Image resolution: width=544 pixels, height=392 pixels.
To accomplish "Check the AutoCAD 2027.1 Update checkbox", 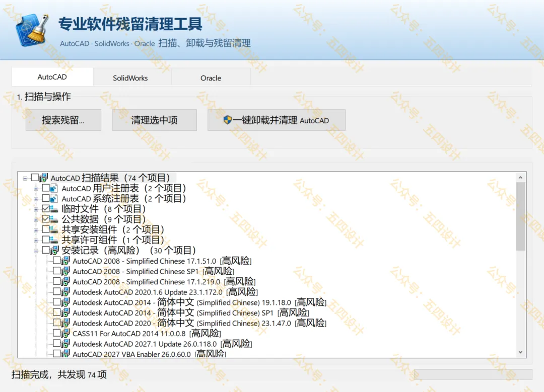I will 56,344.
